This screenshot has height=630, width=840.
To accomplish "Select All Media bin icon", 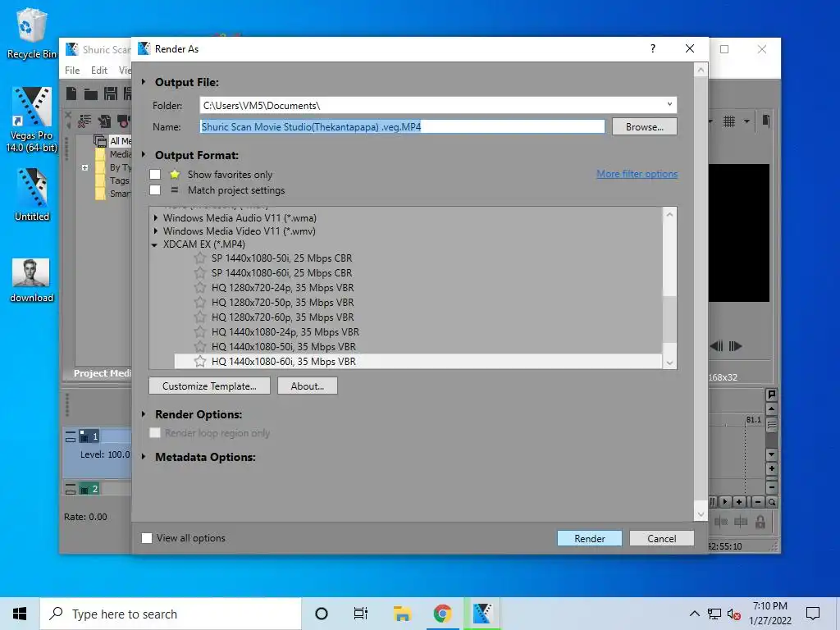I will coord(100,140).
